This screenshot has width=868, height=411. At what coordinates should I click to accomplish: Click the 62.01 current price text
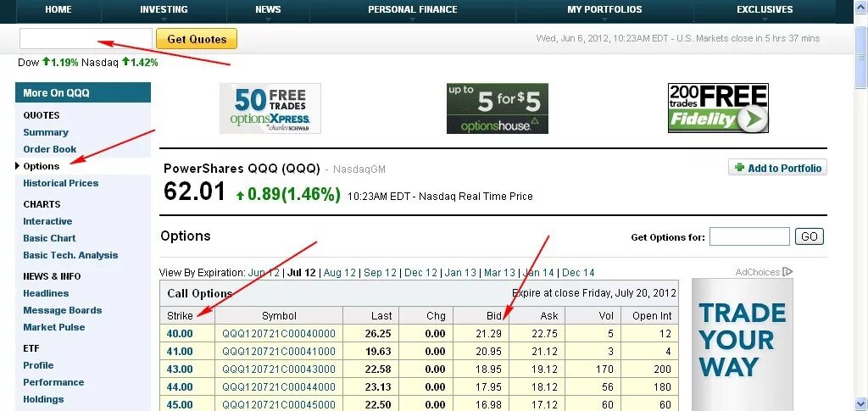(195, 192)
